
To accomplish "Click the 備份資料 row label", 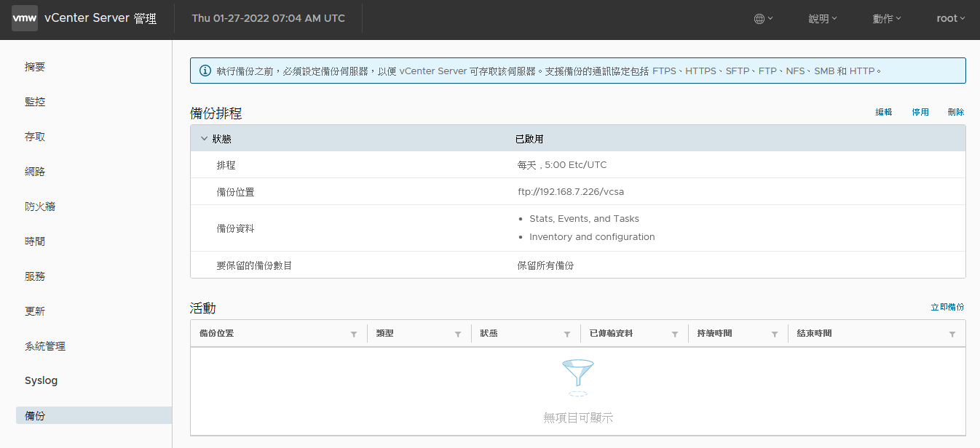I will (x=235, y=228).
